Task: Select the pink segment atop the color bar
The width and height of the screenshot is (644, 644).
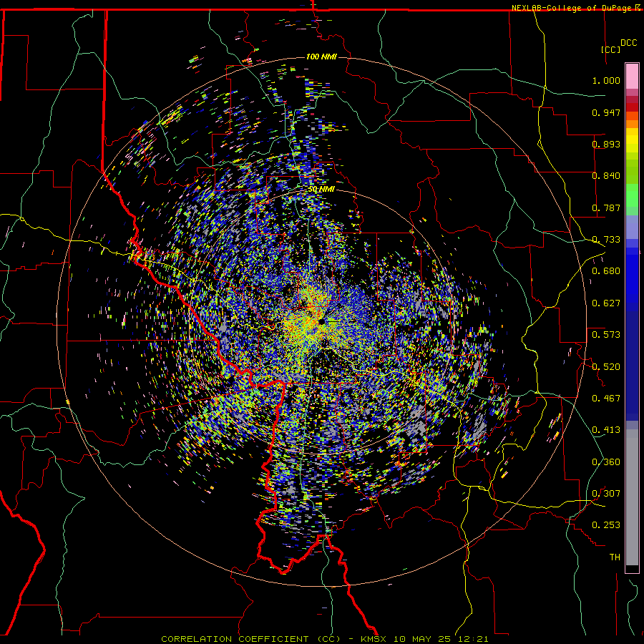Action: [x=632, y=76]
